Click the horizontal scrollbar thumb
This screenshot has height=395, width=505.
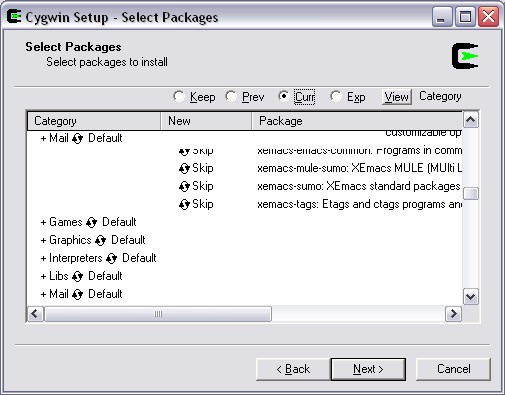(x=158, y=314)
